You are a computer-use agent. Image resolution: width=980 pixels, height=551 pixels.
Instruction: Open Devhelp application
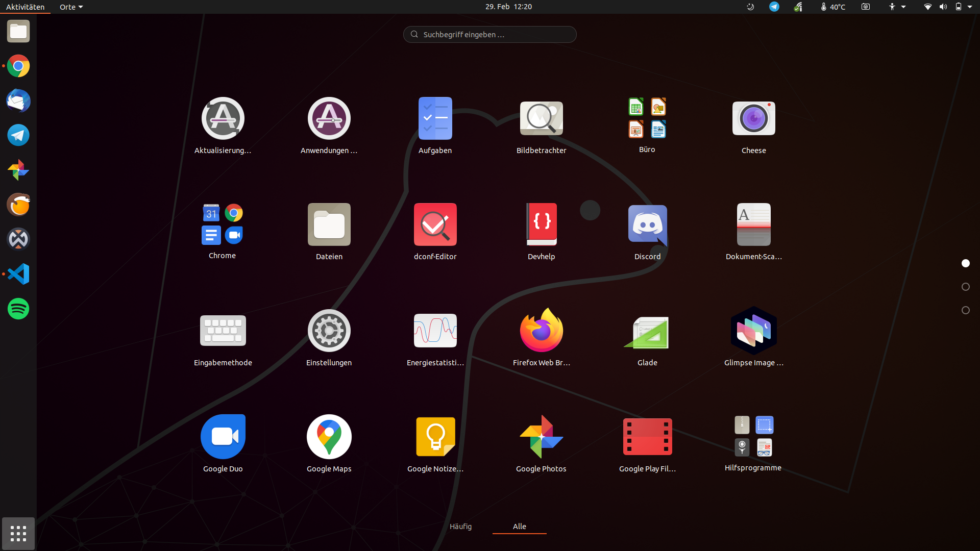(x=541, y=226)
